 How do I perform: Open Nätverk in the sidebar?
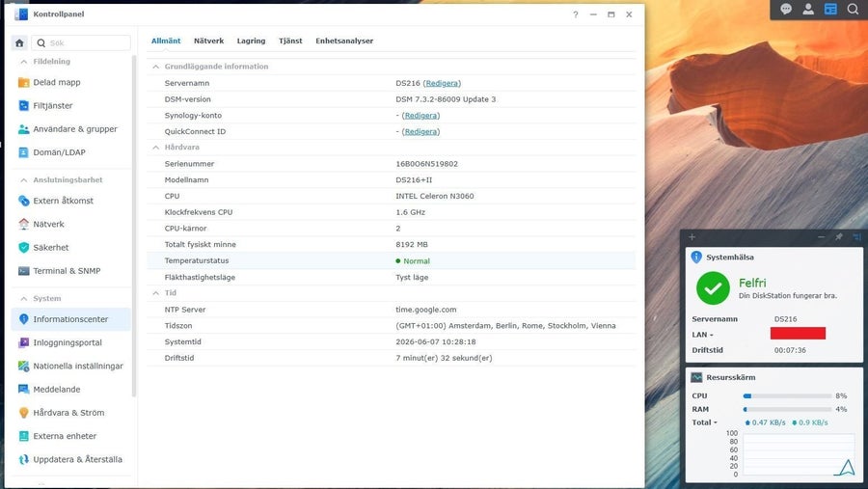[x=70, y=225]
